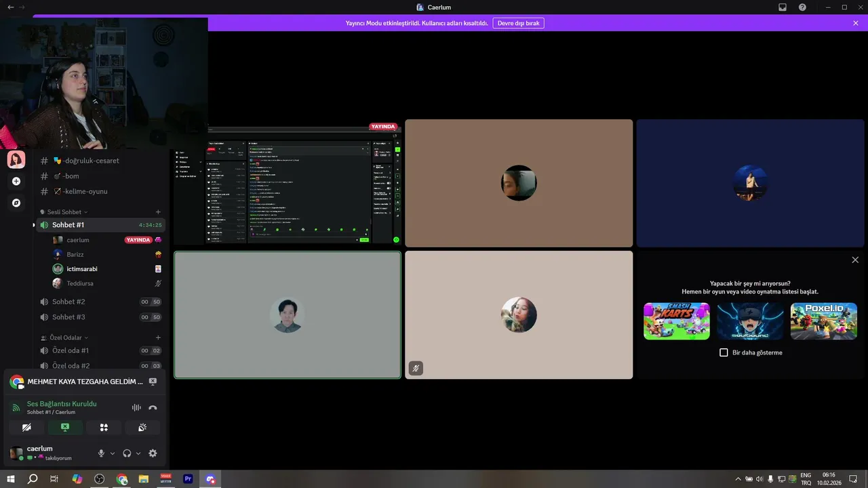Open the help question mark icon
The image size is (868, 488).
point(803,7)
